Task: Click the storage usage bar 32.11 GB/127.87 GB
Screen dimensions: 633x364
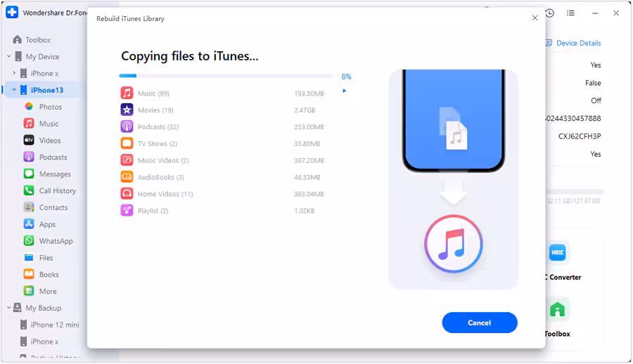Action: tap(575, 192)
